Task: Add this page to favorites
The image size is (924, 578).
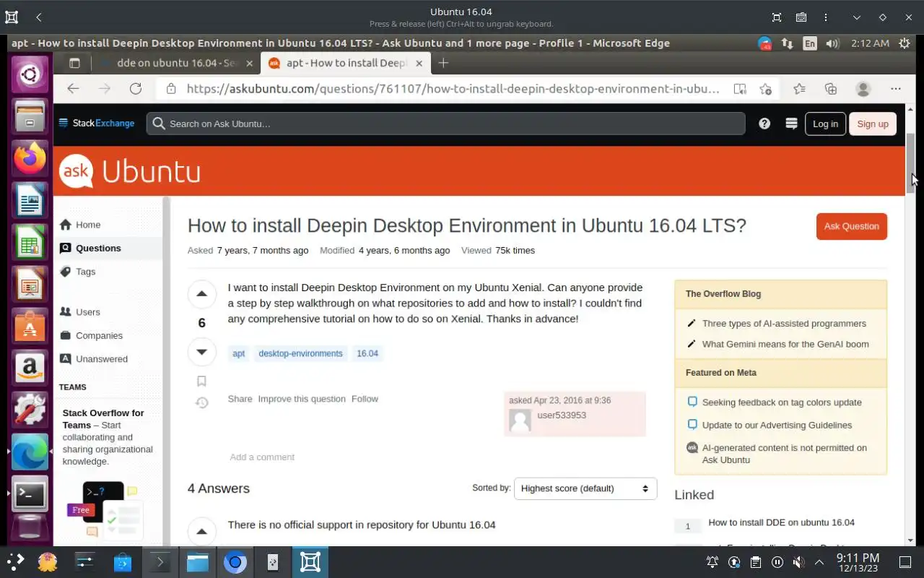Action: coord(766,89)
